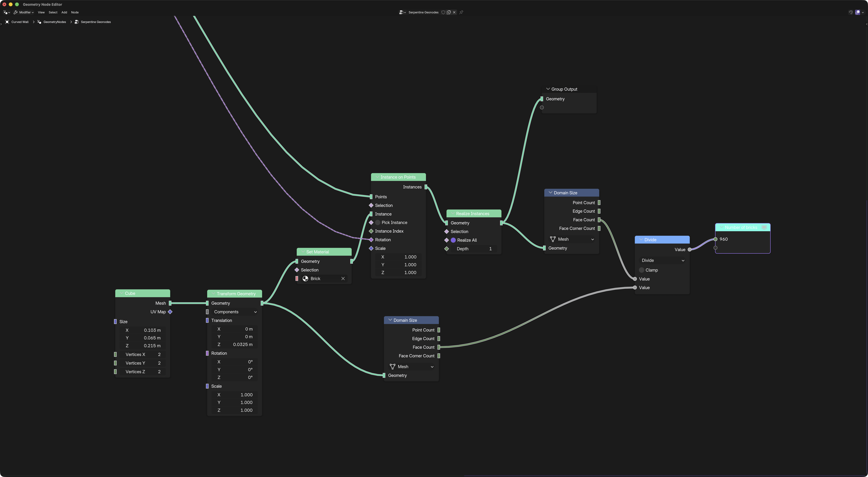Enable Pick Instance on Instance on Points

click(378, 222)
